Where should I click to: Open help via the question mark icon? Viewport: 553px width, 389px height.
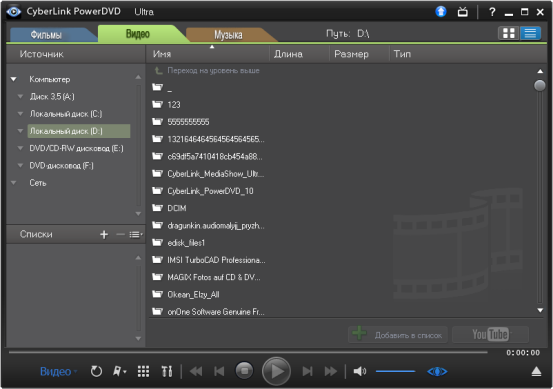pyautogui.click(x=492, y=12)
